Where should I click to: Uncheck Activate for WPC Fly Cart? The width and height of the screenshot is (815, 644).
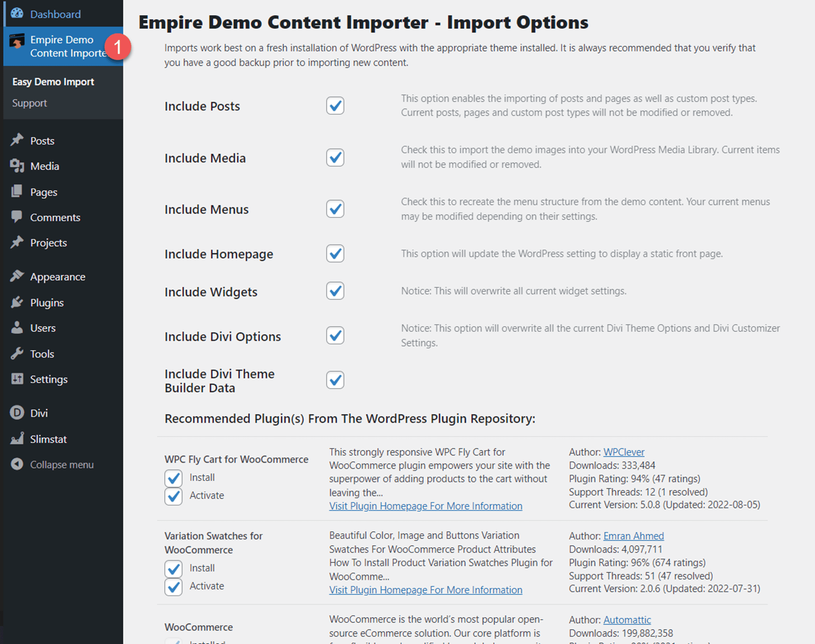pos(173,495)
